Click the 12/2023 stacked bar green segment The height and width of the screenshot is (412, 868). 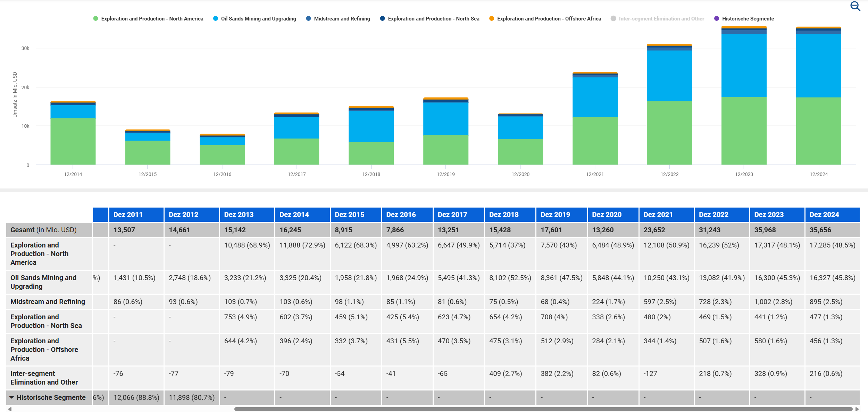pyautogui.click(x=744, y=131)
